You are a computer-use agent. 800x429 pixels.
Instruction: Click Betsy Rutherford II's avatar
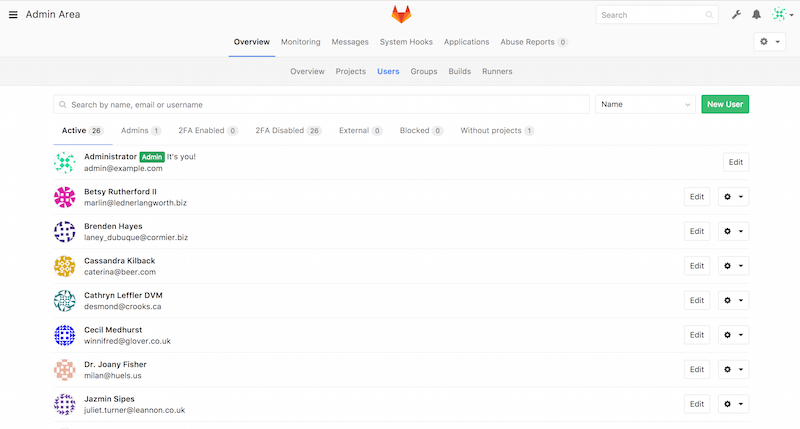coord(65,197)
